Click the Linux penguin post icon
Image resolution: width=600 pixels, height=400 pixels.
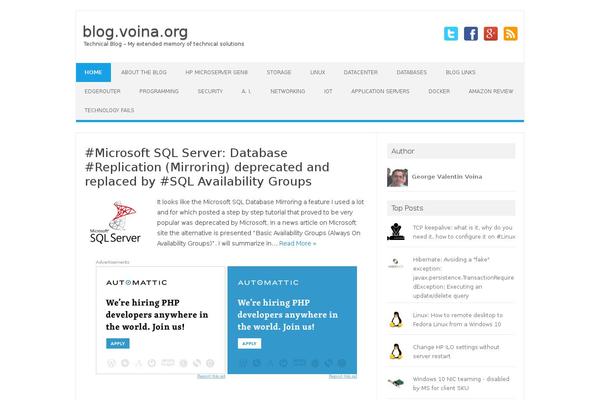pos(396,319)
